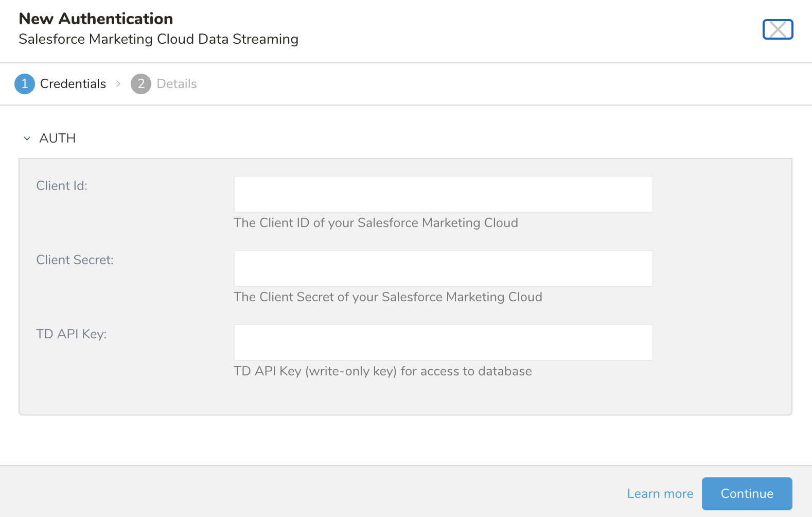
Task: Open the Learn more link
Action: 660,494
